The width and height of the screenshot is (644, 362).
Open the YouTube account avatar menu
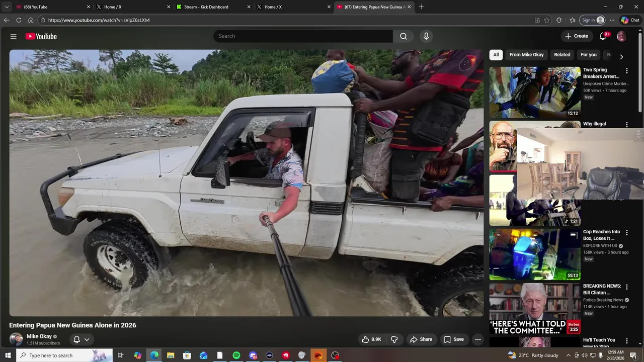[621, 36]
